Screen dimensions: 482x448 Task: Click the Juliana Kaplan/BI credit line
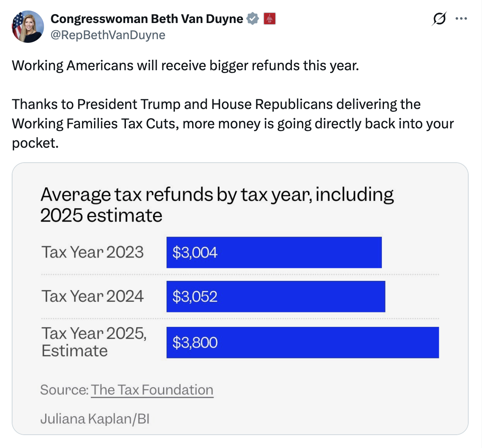coord(95,419)
